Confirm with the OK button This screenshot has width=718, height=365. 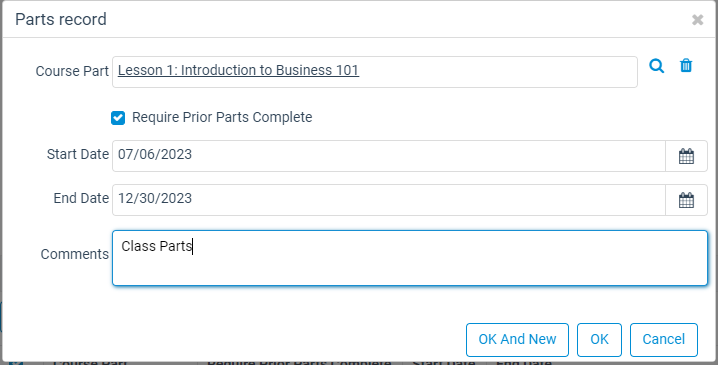(x=599, y=339)
